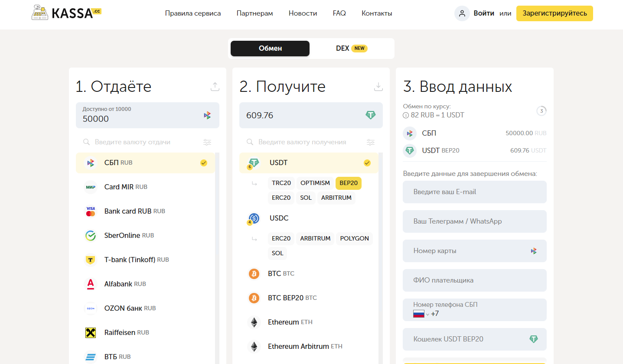Click the Visa bank card icon
Image resolution: width=623 pixels, height=364 pixels.
[91, 211]
